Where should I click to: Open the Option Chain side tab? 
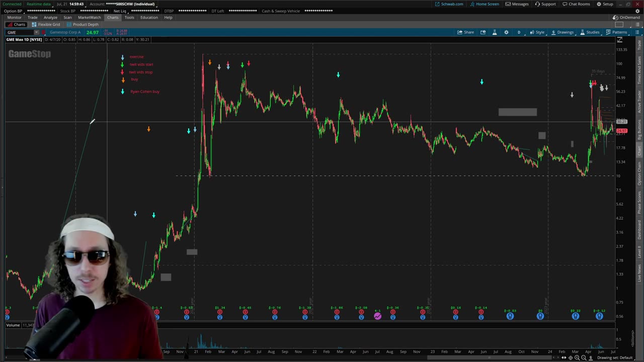click(639, 174)
